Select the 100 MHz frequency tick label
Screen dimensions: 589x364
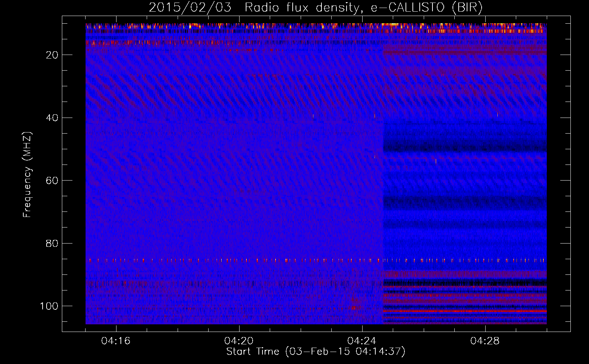[49, 306]
